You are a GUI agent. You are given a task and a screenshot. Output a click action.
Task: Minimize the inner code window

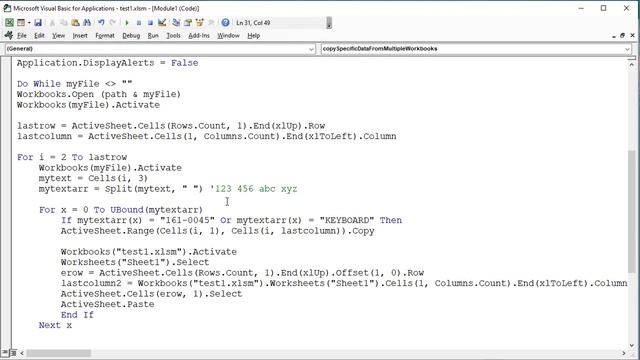(x=614, y=36)
